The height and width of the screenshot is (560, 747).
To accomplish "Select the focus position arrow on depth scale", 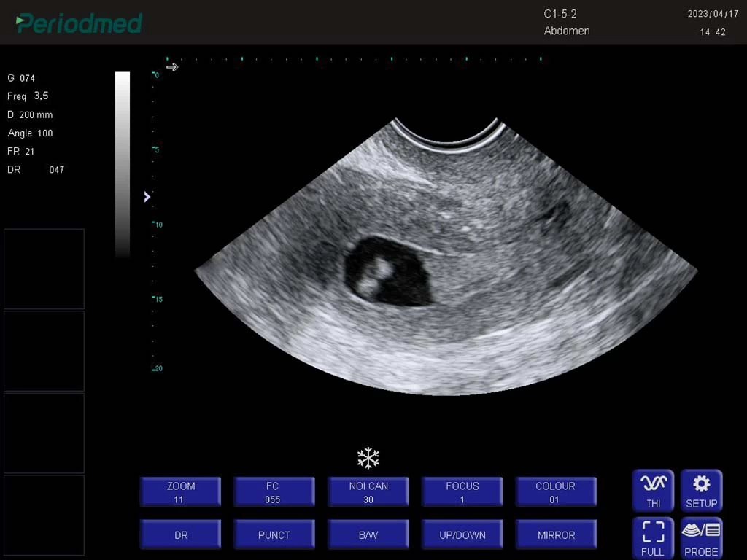I will (x=147, y=197).
